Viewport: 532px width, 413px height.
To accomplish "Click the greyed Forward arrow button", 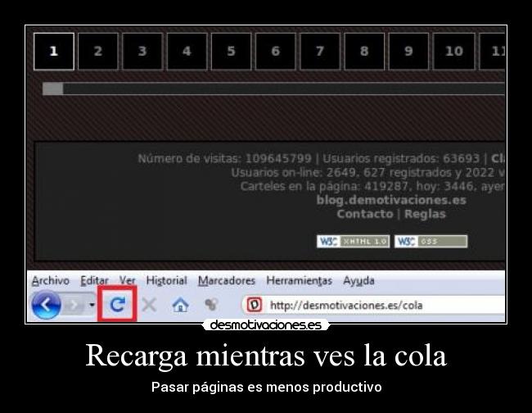I will point(74,305).
